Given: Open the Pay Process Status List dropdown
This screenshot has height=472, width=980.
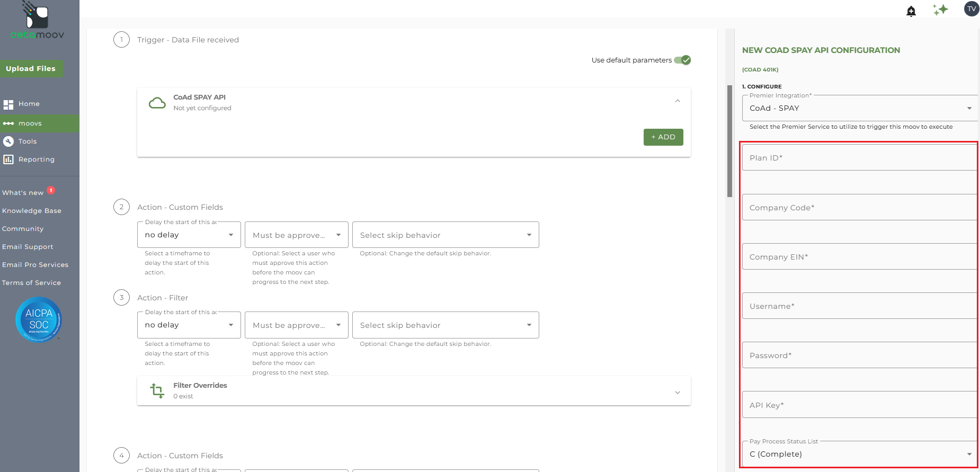Looking at the screenshot, I should click(x=860, y=454).
